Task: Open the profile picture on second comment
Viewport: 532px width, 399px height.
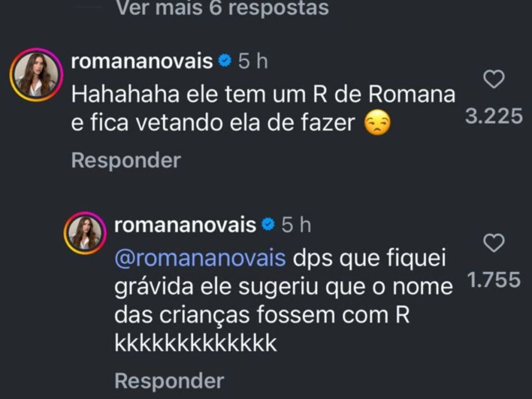Action: tap(85, 234)
